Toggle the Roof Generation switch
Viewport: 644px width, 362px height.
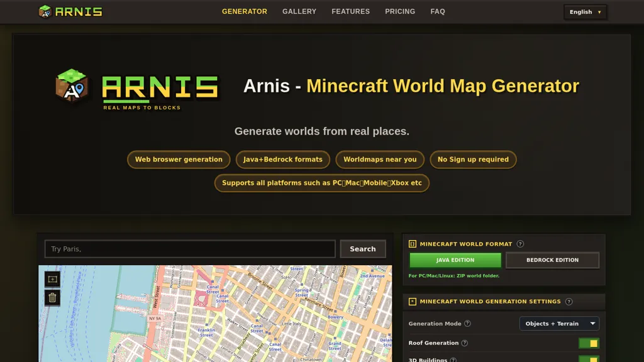pos(589,343)
